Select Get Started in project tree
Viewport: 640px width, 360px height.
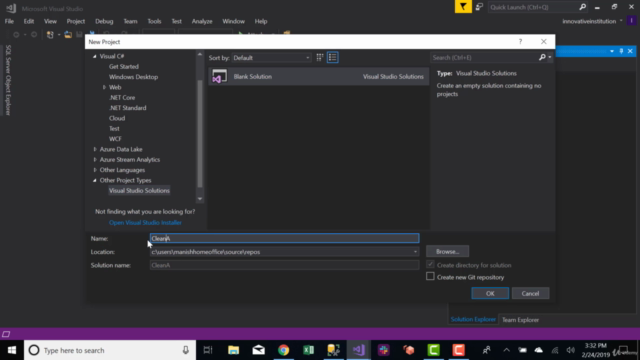pyautogui.click(x=124, y=67)
